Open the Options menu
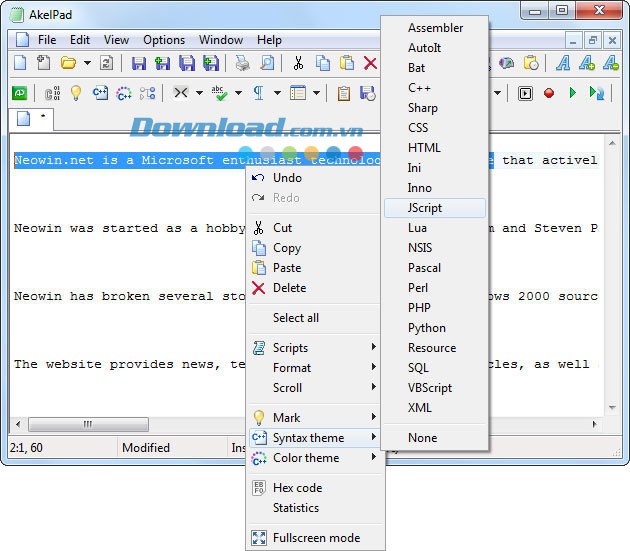This screenshot has height=551, width=630. tap(164, 40)
